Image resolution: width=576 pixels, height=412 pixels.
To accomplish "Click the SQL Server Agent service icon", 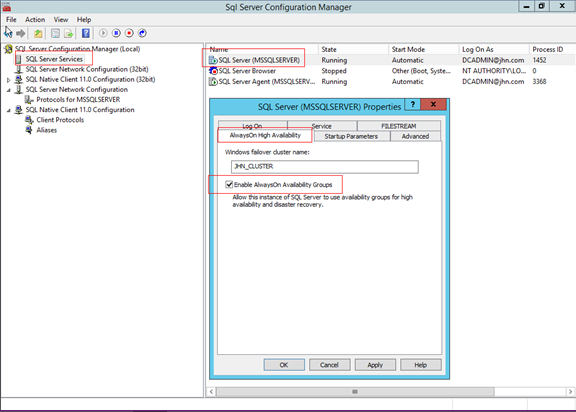I will 213,82.
